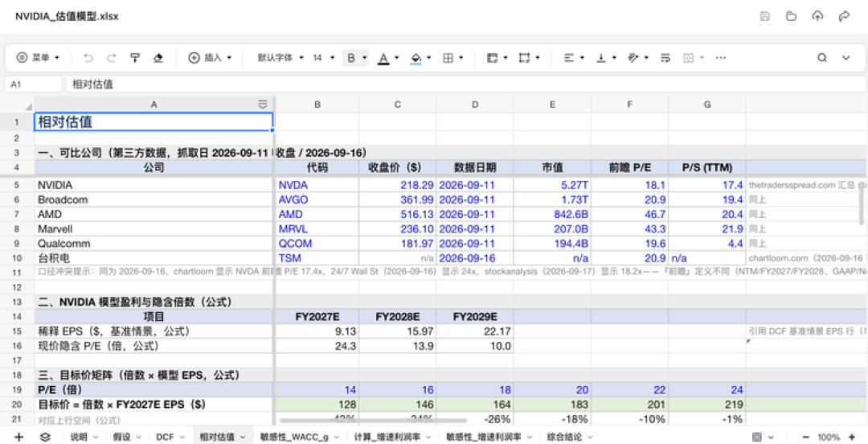Screen dimensions: 868x444
Task: Click the QCOM ticker cell
Action: coord(317,244)
